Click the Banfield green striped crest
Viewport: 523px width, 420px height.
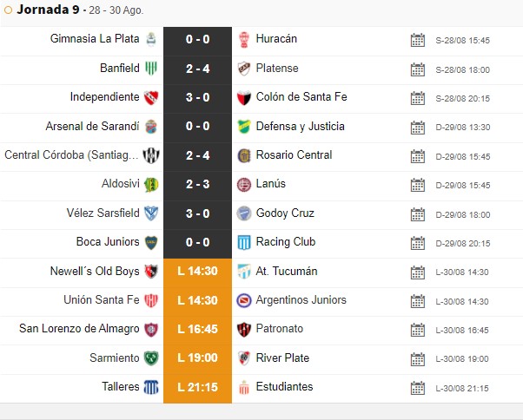click(x=151, y=69)
